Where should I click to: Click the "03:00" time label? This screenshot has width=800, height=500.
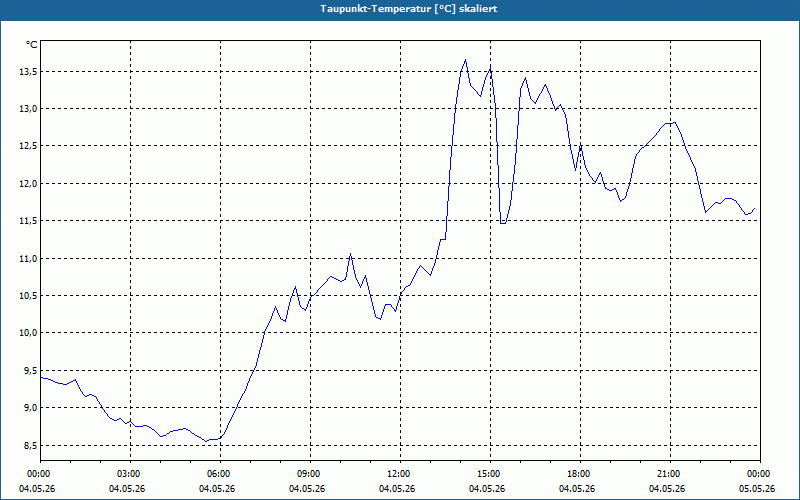(x=130, y=474)
